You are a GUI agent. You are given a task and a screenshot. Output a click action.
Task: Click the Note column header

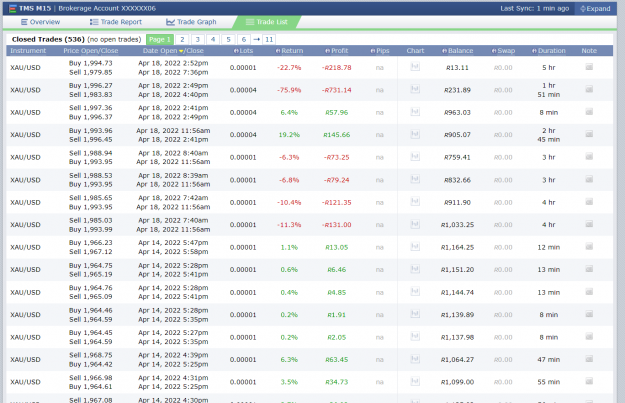(589, 51)
